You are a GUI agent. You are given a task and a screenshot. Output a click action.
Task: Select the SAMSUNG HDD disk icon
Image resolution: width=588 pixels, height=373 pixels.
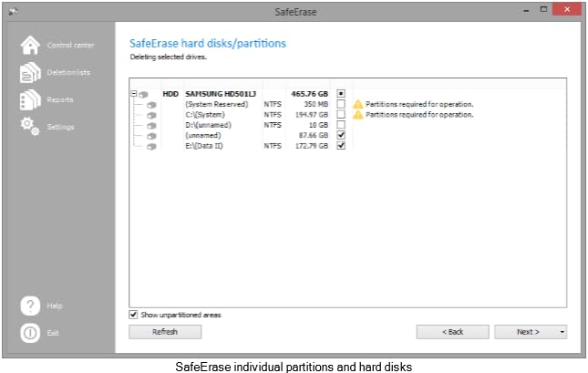pos(144,94)
